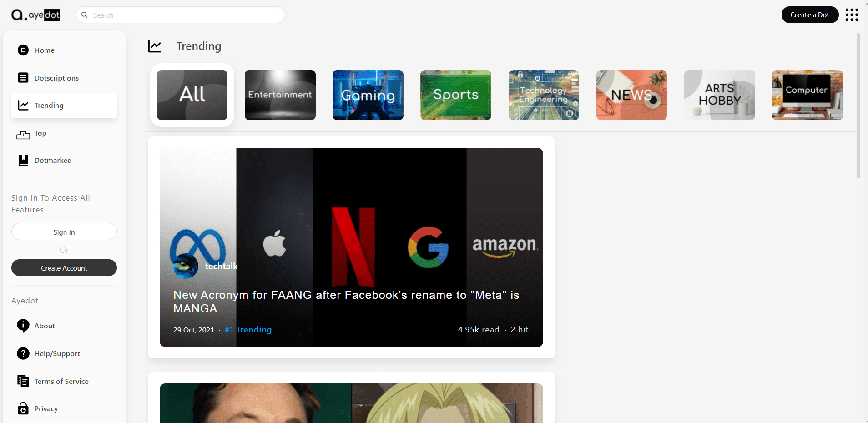Viewport: 868px width, 423px height.
Task: Click the Home sidebar icon
Action: [23, 50]
